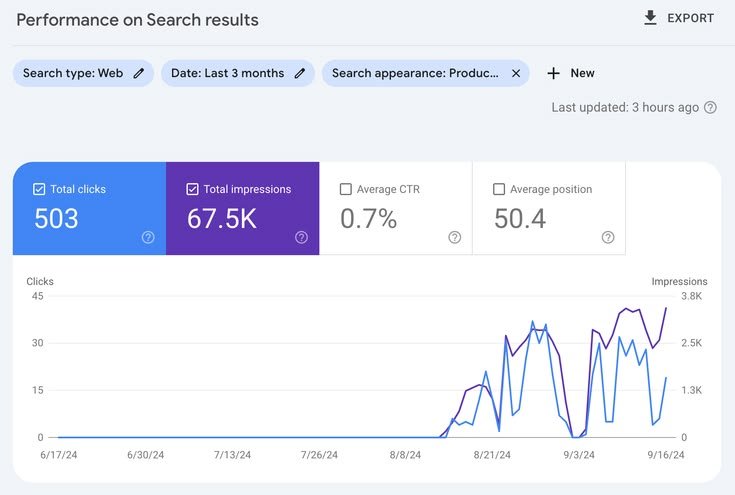Open the Date: Last 3 months chip
This screenshot has height=495, width=735.
click(x=238, y=73)
